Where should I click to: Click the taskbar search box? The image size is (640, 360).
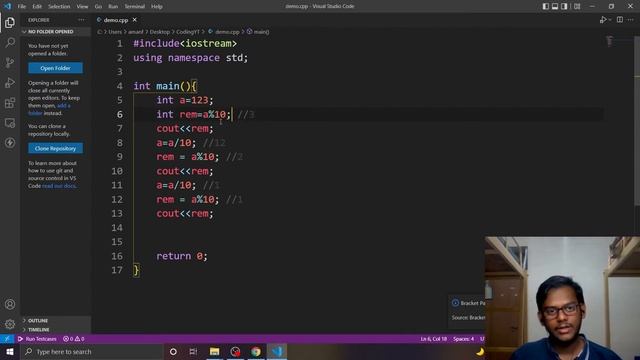[x=92, y=351]
